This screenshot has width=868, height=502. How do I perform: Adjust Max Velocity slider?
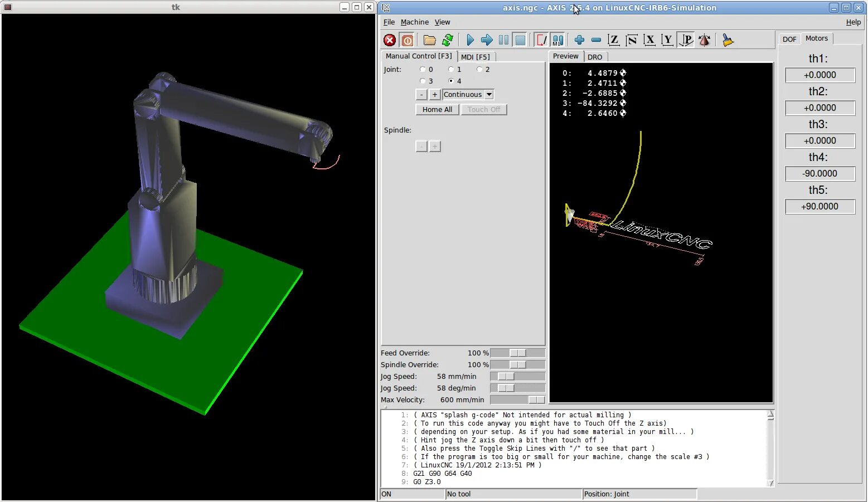coord(517,400)
